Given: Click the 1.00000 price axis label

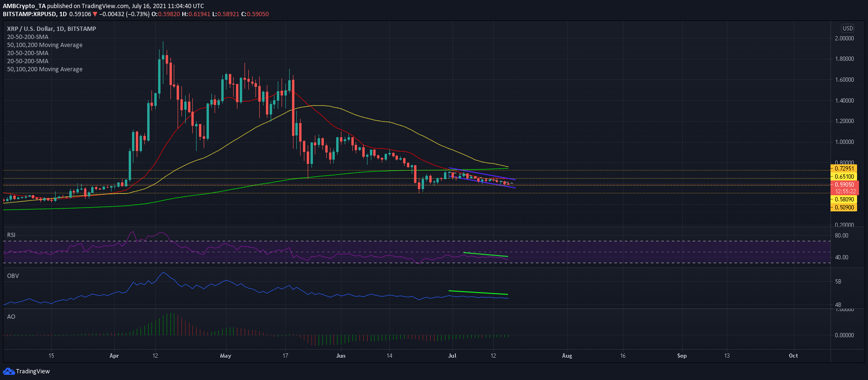Looking at the screenshot, I should (x=845, y=142).
